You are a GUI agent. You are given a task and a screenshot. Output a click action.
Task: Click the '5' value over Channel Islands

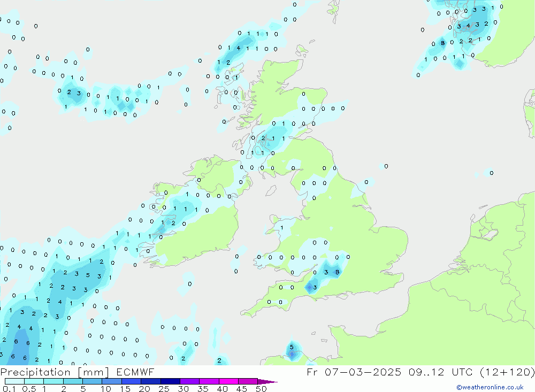tap(292, 347)
